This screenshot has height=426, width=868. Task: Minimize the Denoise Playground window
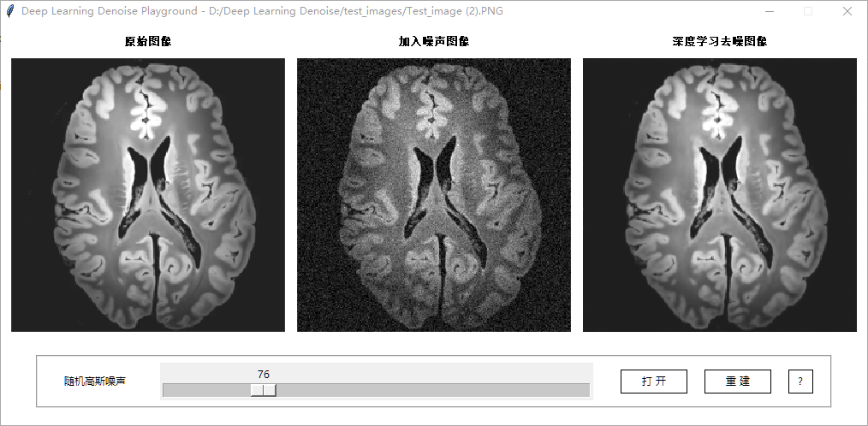[x=770, y=11]
